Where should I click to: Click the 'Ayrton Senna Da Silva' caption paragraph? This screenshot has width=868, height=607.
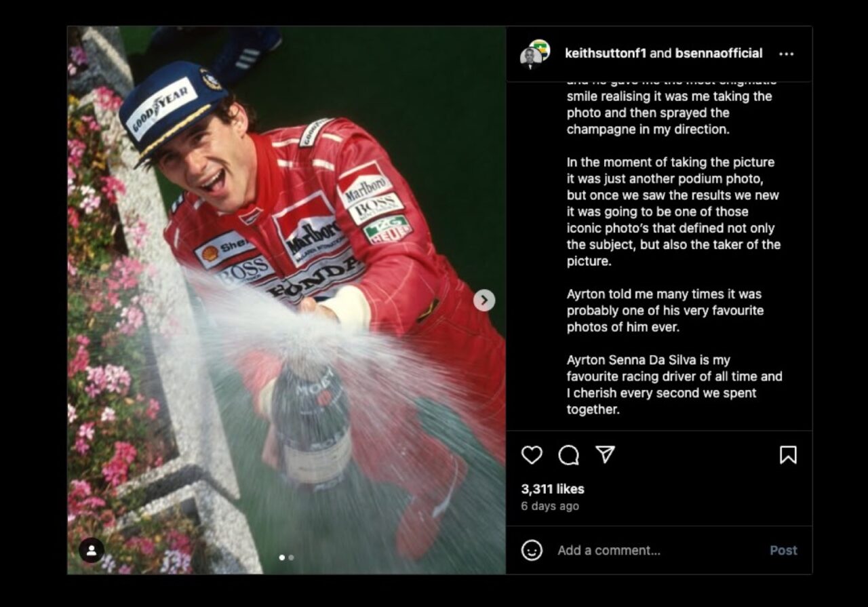tap(674, 385)
